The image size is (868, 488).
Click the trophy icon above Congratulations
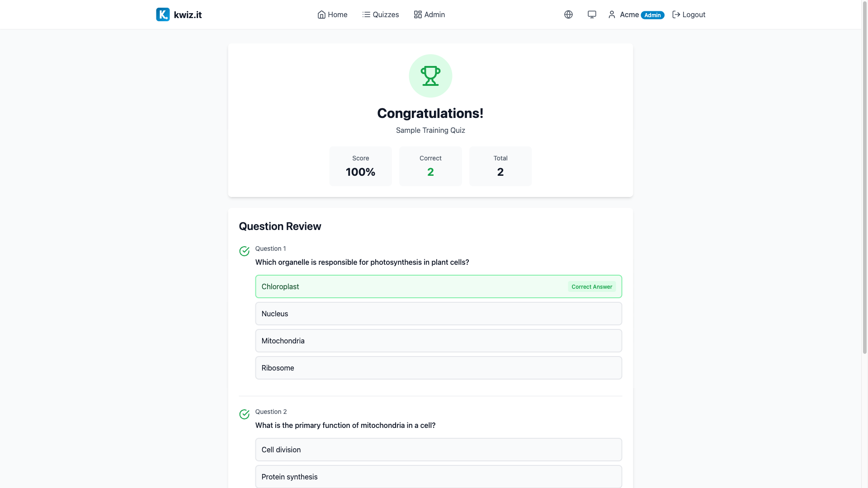click(430, 75)
